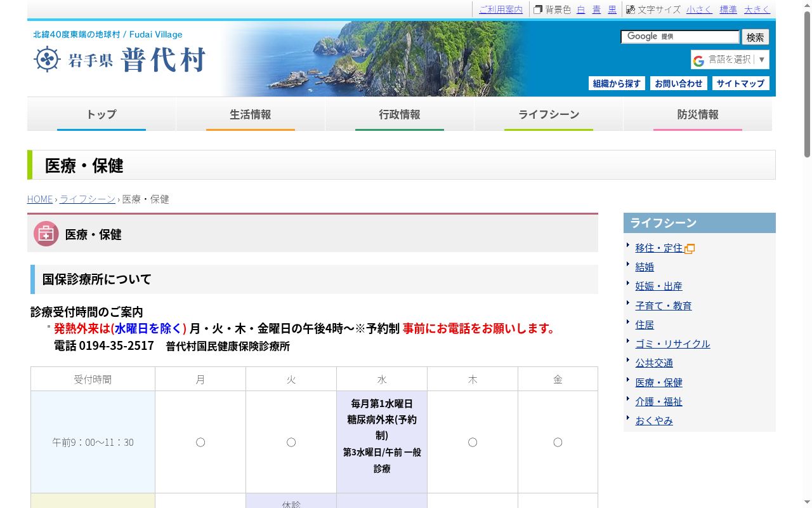
Task: Open the 言語を選択 language dropdown
Action: [730, 60]
